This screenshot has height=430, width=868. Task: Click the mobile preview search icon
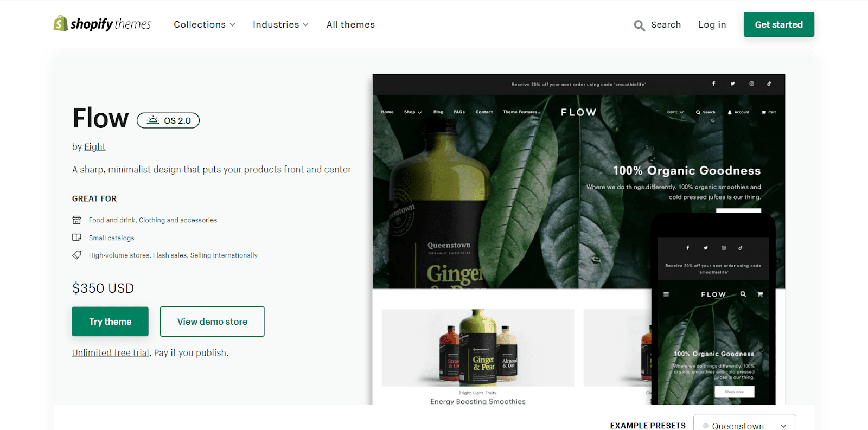pos(743,294)
